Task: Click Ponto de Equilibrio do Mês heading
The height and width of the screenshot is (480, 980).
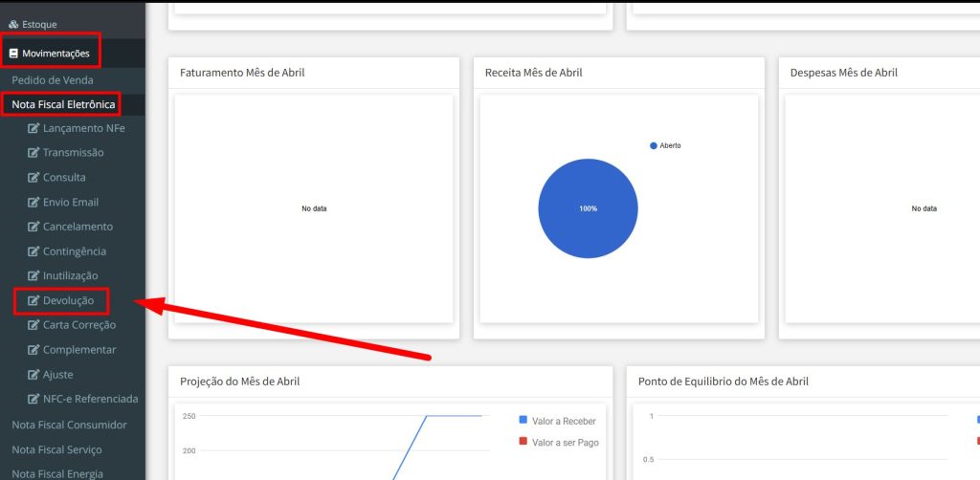Action: [x=724, y=381]
